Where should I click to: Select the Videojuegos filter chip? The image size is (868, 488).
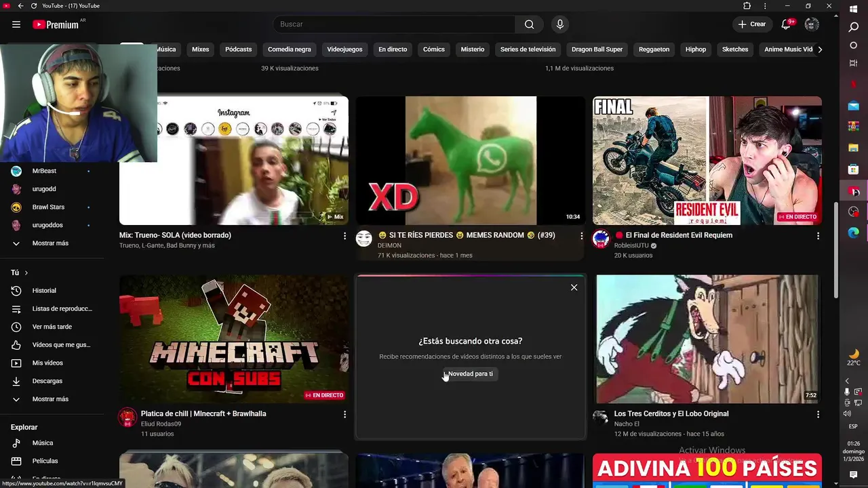coord(344,49)
